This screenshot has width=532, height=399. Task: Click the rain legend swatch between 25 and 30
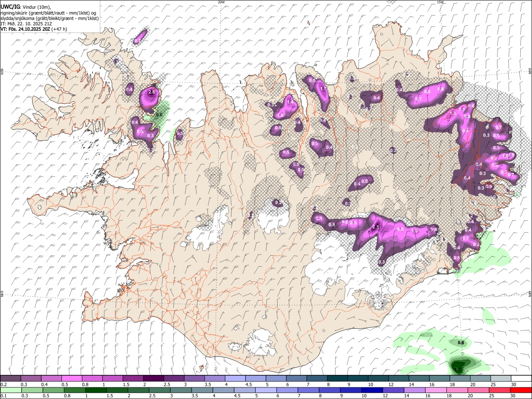click(500, 390)
